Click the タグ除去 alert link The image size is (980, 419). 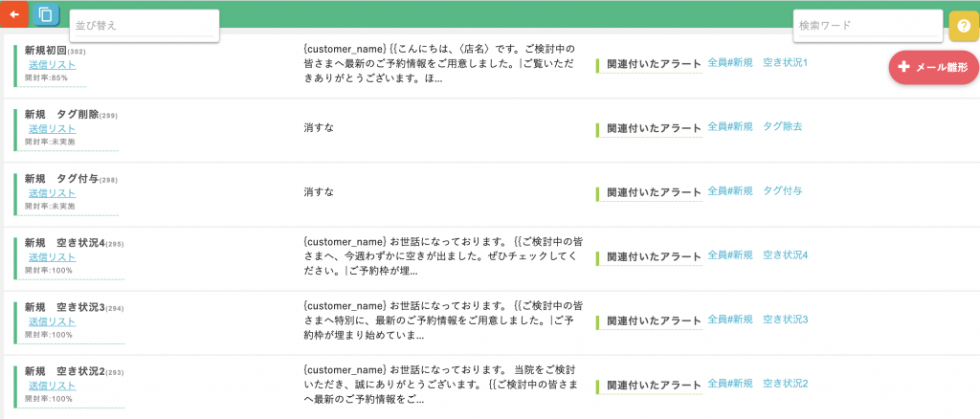point(782,126)
